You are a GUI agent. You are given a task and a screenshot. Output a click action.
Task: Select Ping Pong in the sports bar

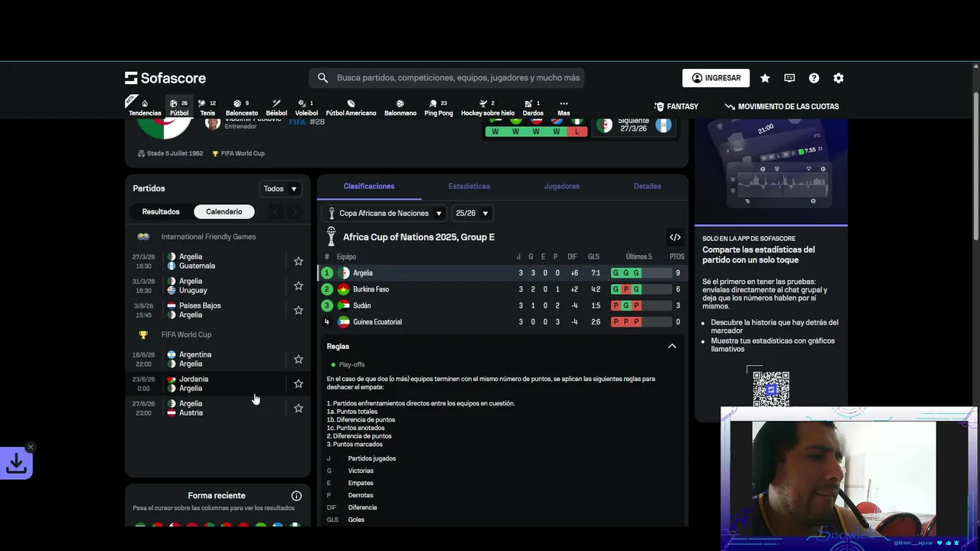439,108
